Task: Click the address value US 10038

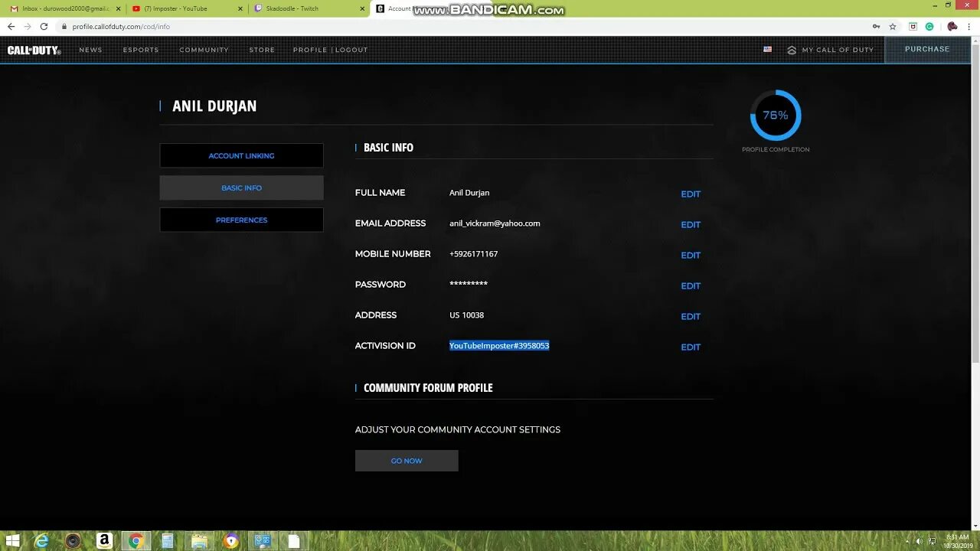Action: [466, 315]
